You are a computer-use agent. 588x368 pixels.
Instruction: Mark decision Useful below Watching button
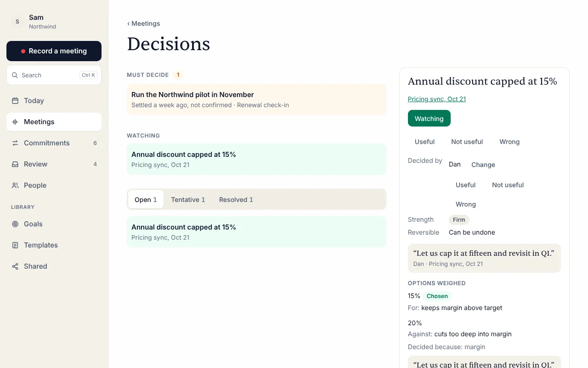point(424,142)
